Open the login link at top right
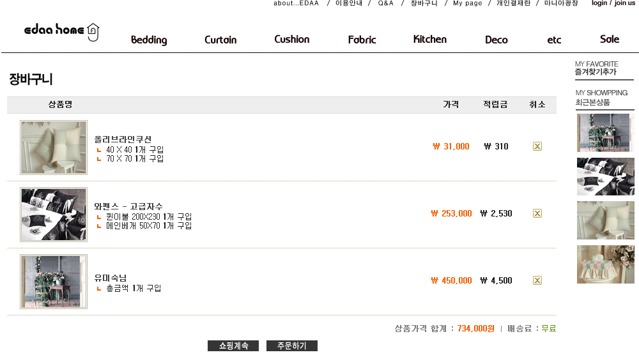Image resolution: width=639 pixels, height=364 pixels. tap(599, 3)
